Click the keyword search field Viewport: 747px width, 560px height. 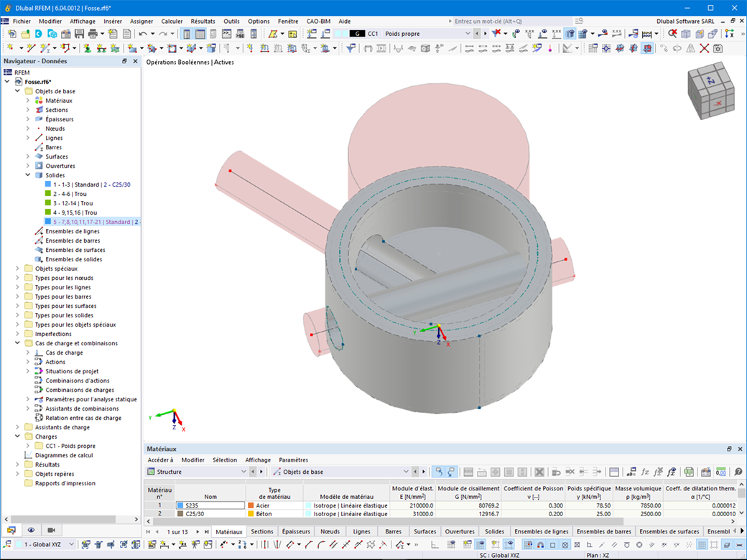tap(511, 22)
